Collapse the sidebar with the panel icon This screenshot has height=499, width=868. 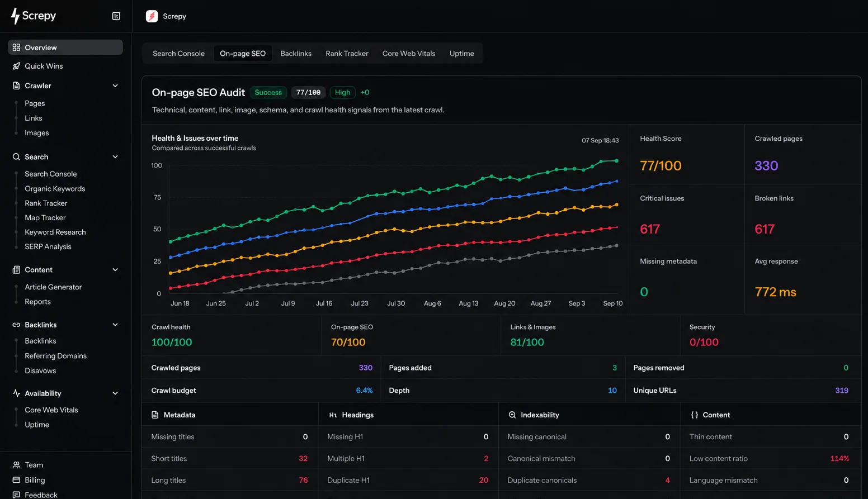coord(116,16)
